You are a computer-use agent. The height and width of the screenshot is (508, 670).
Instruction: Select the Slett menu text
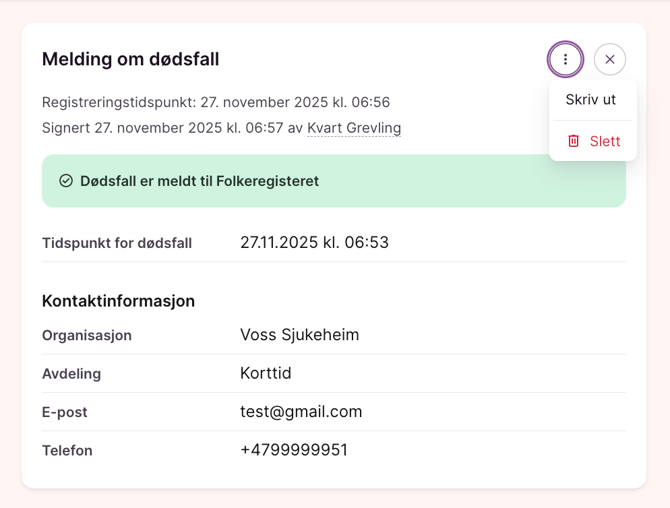pos(605,141)
